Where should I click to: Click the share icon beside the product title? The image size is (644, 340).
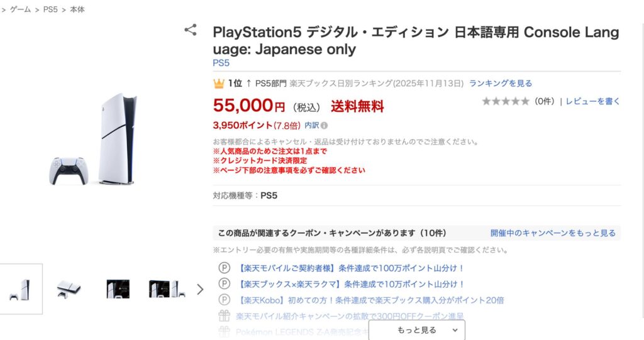point(191,30)
